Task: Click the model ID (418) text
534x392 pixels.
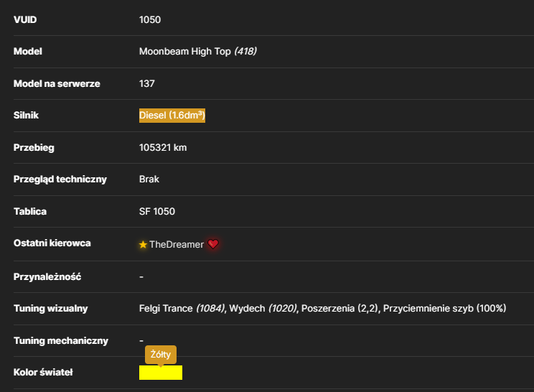Action: coord(245,52)
